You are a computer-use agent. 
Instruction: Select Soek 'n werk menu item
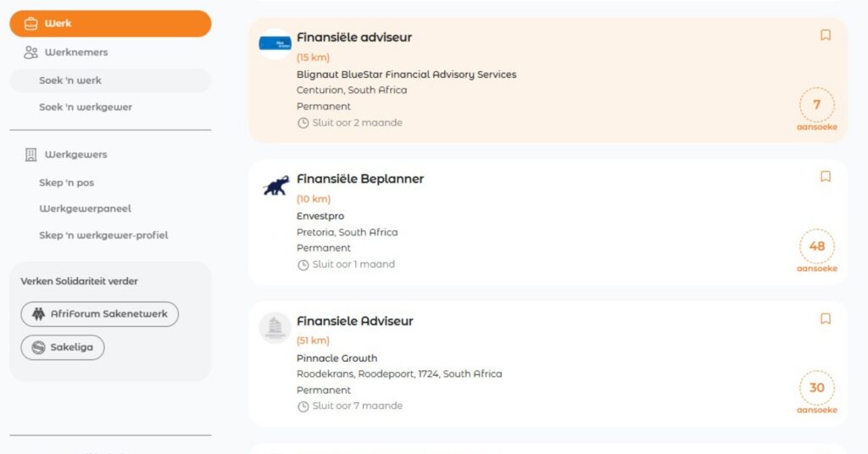click(110, 80)
